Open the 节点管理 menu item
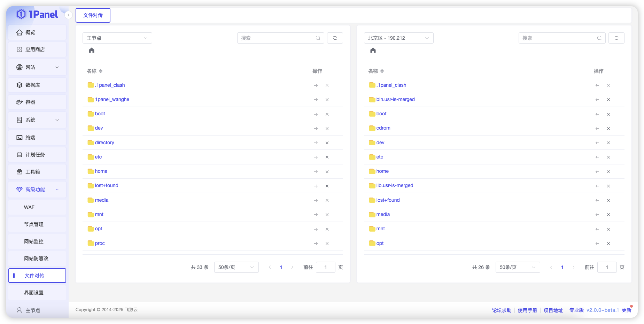 [33, 224]
